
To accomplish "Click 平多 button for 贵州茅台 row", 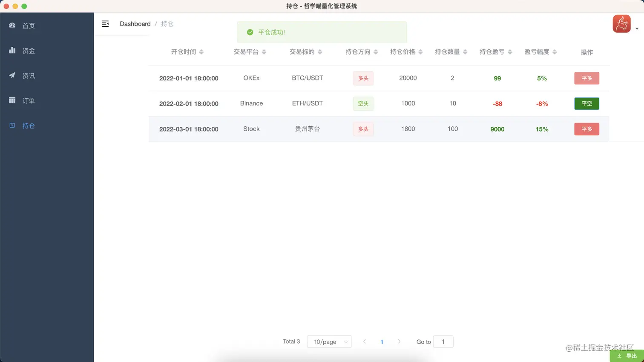I will (x=586, y=129).
